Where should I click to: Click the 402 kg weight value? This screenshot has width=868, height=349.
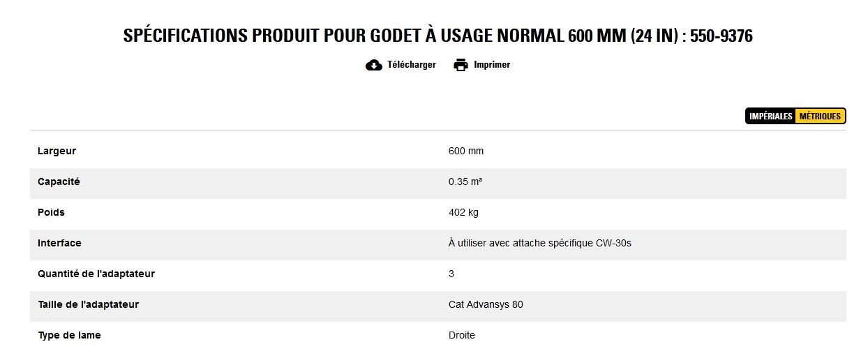click(463, 212)
